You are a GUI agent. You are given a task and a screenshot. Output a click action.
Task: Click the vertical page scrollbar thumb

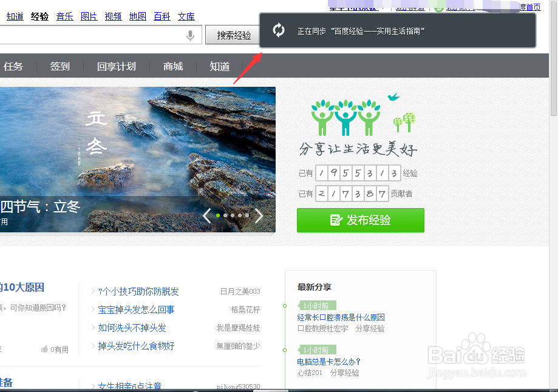coord(553,58)
